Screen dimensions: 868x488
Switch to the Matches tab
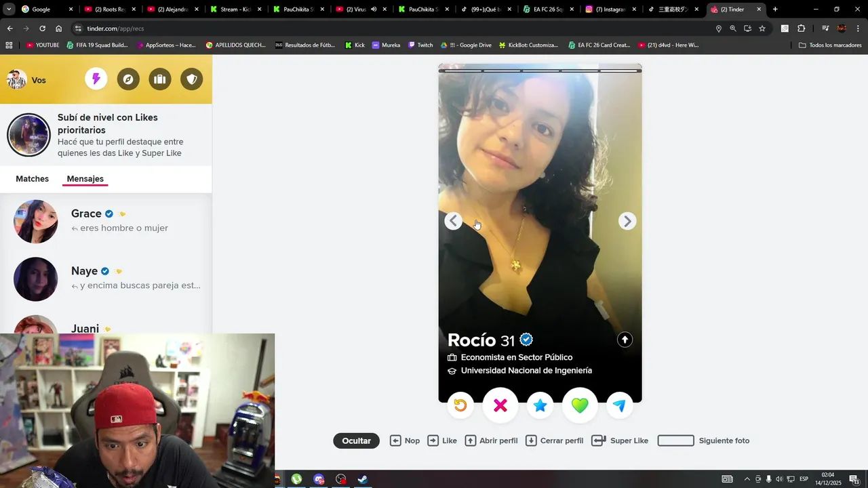pyautogui.click(x=33, y=179)
